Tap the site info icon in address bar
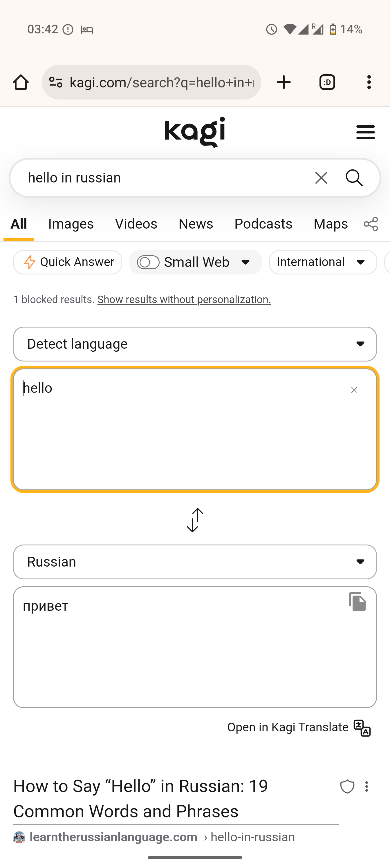The height and width of the screenshot is (868, 390). coord(56,82)
